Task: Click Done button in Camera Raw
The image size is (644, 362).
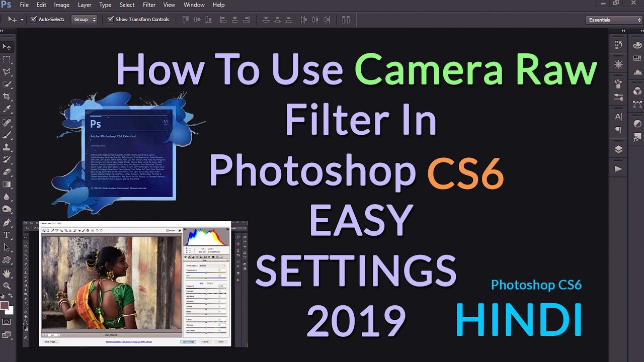Action: pos(220,341)
